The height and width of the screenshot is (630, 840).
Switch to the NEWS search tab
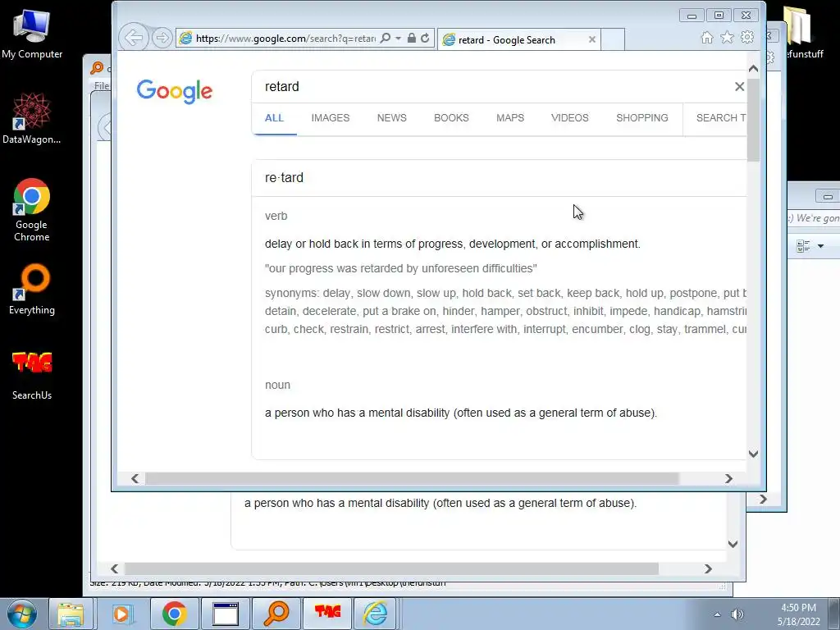point(391,118)
